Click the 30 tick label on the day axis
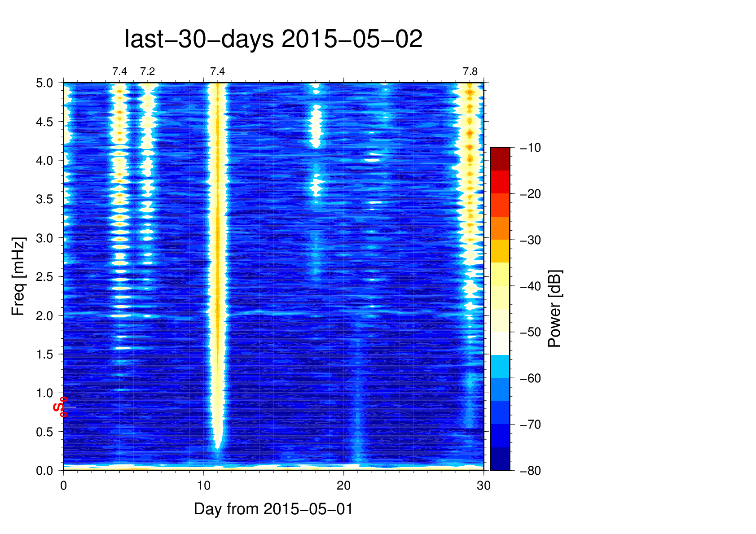756x534 pixels. pyautogui.click(x=483, y=486)
